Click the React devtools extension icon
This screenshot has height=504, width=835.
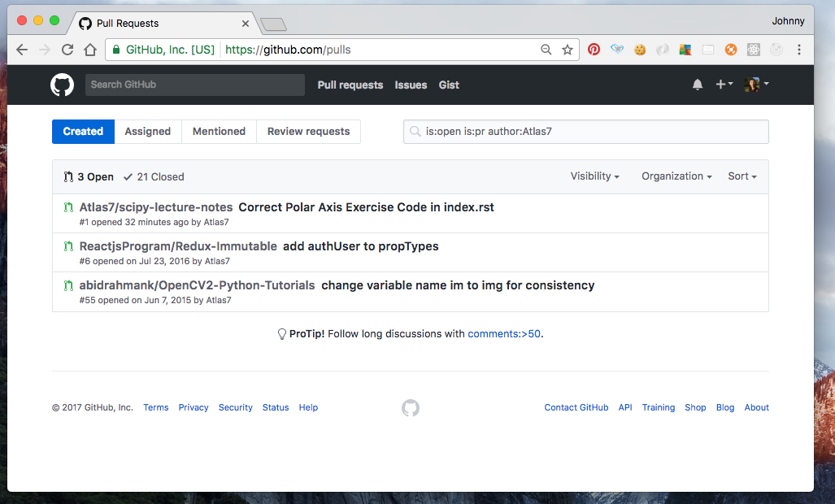click(x=753, y=50)
